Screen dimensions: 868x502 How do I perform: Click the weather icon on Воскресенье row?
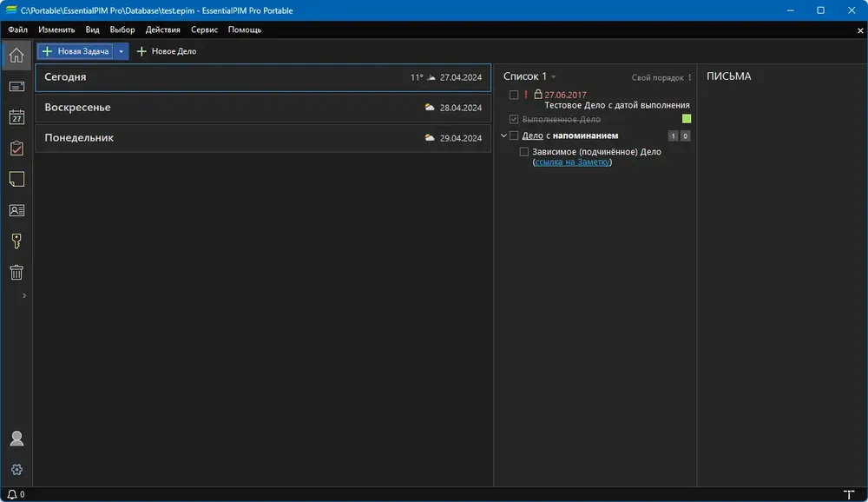click(x=430, y=108)
